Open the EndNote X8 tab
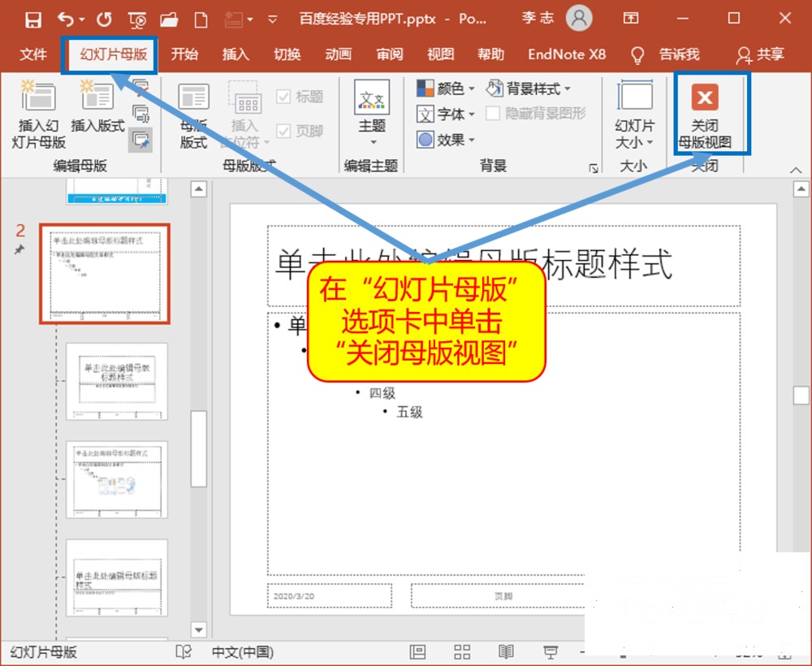Image resolution: width=812 pixels, height=666 pixels. point(567,54)
